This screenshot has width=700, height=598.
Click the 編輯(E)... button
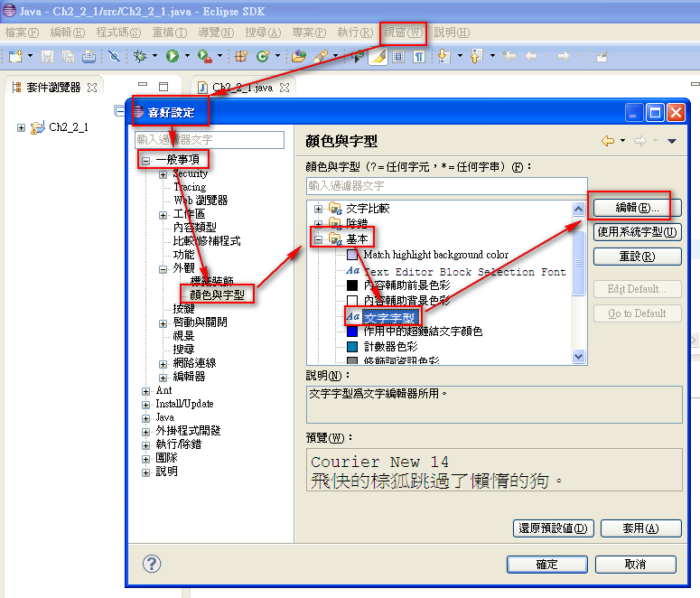click(637, 208)
